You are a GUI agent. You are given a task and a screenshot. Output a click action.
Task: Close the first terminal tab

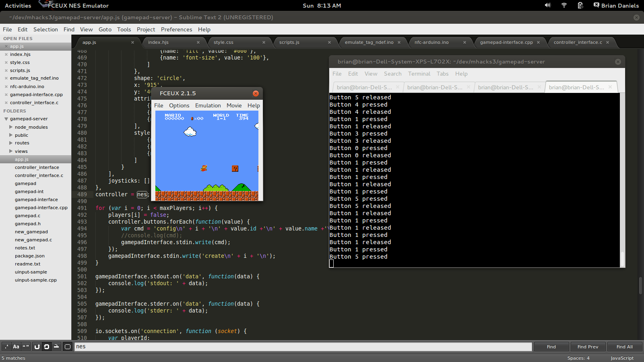[398, 87]
